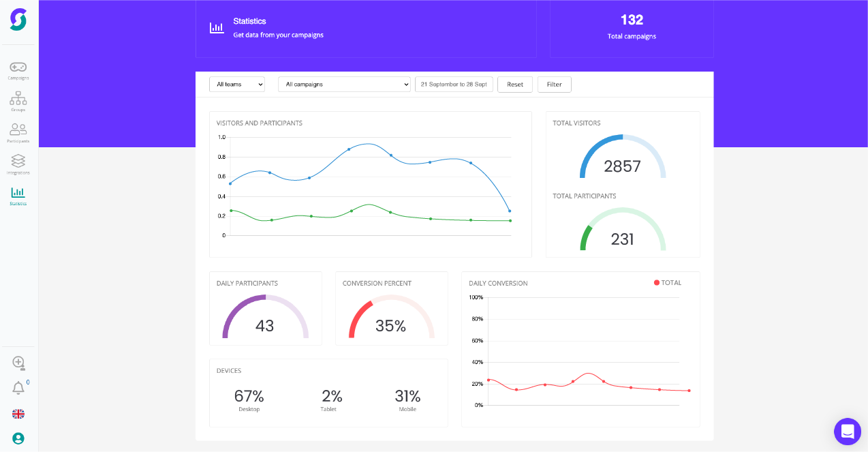Go to Participants in the sidebar
The image size is (868, 452).
click(x=18, y=133)
